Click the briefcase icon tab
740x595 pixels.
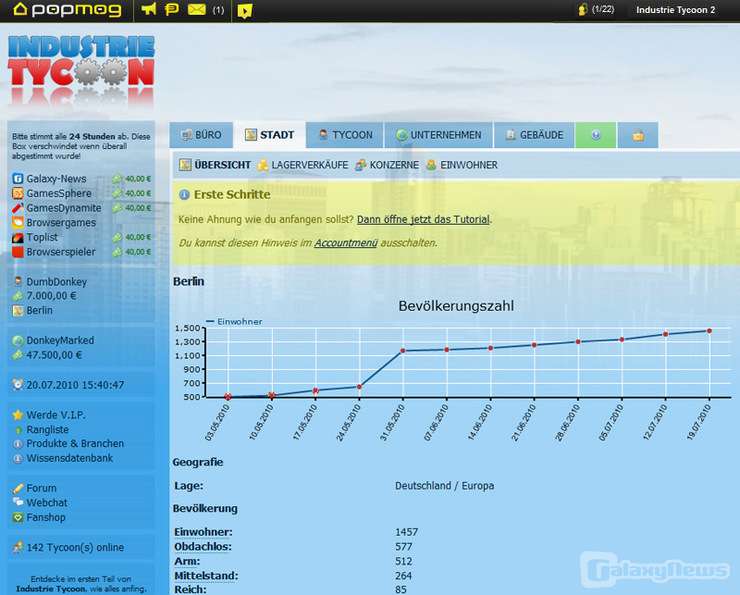tap(638, 135)
